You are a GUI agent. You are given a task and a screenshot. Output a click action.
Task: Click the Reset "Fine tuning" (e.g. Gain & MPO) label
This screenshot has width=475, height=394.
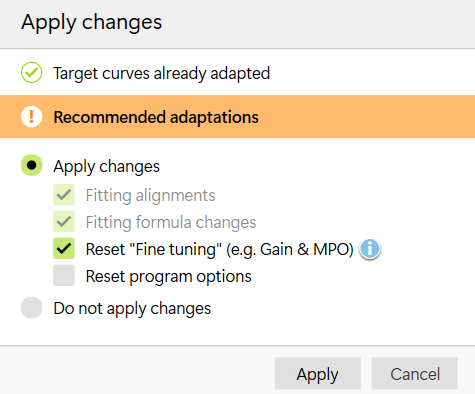pos(220,249)
